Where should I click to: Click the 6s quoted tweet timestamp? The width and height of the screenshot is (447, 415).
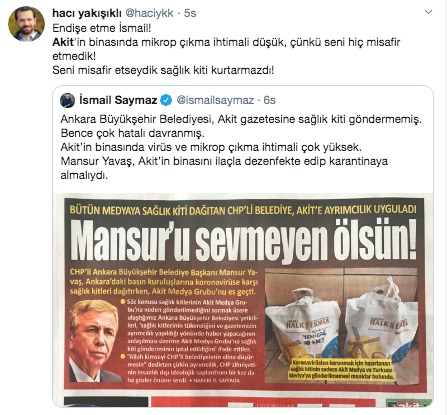coord(269,100)
